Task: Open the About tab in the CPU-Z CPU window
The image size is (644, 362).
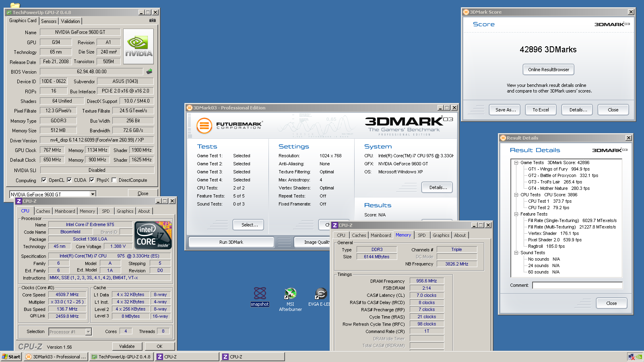Action: coord(144,211)
